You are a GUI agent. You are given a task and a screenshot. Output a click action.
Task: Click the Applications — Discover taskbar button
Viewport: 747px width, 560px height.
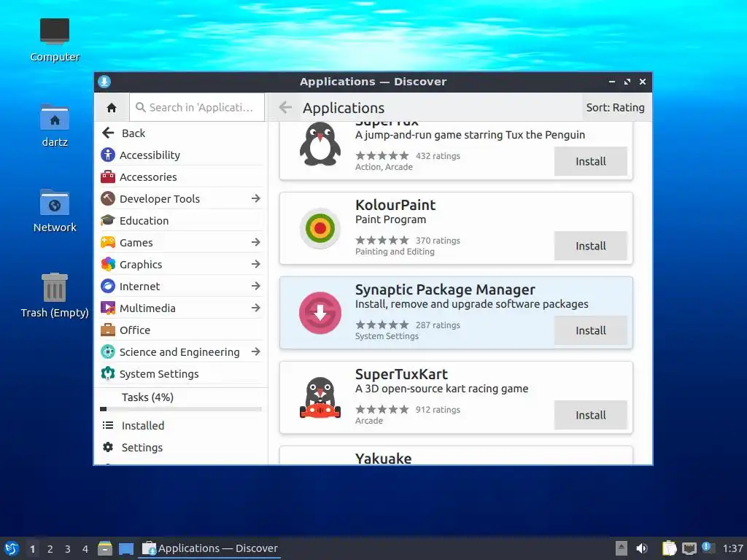pyautogui.click(x=209, y=548)
